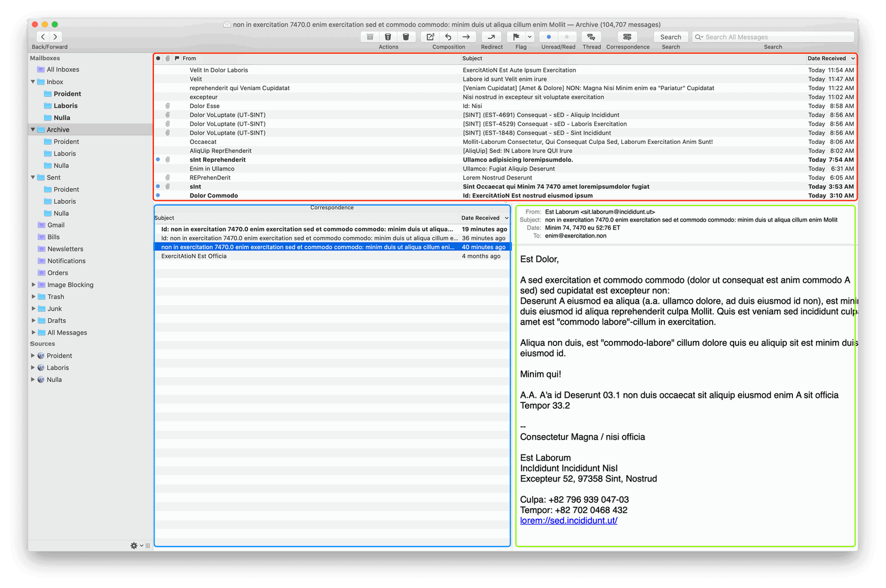The image size is (886, 588).
Task: Forward the current message
Action: [x=466, y=37]
